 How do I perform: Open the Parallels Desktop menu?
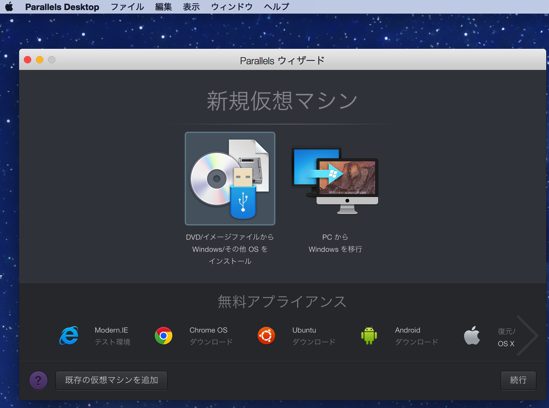pyautogui.click(x=62, y=7)
